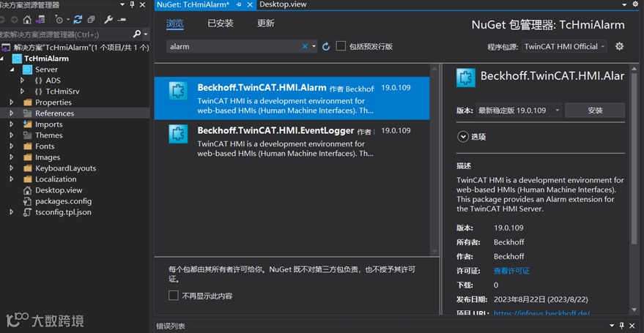
Task: Expand the References node arrow
Action: 12,113
